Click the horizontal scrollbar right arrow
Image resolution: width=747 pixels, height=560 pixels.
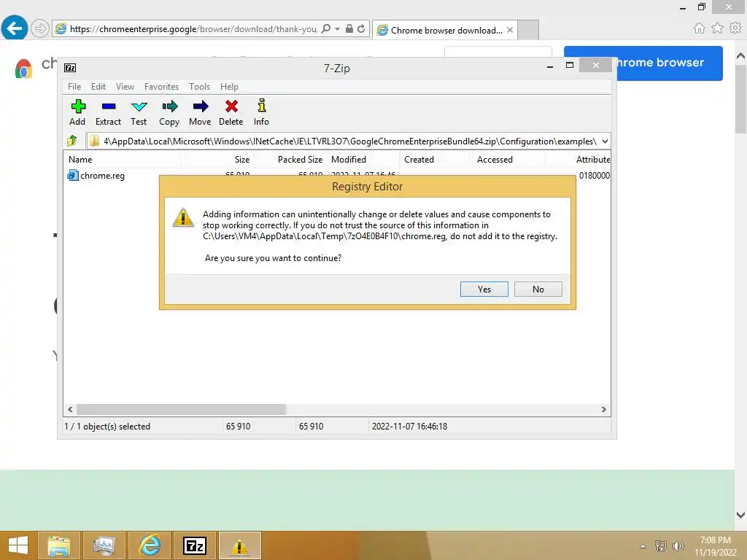click(603, 410)
